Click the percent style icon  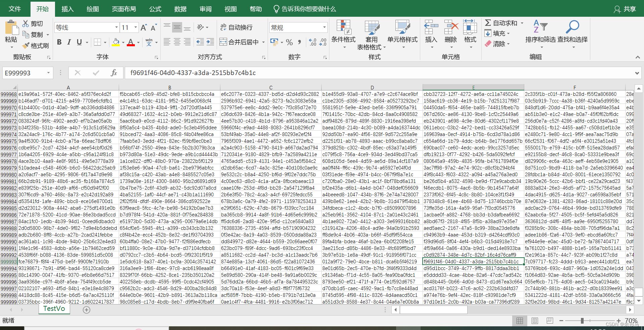pos(289,42)
